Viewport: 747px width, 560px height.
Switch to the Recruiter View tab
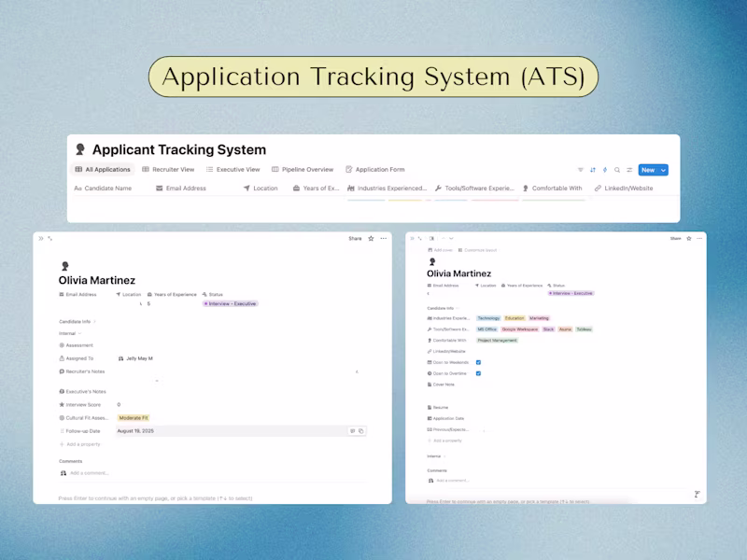pos(168,170)
